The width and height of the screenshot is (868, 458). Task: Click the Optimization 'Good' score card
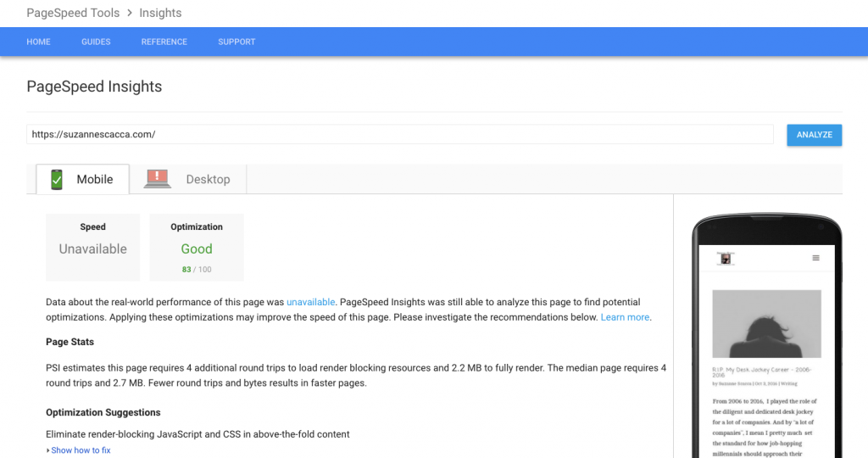pyautogui.click(x=197, y=247)
